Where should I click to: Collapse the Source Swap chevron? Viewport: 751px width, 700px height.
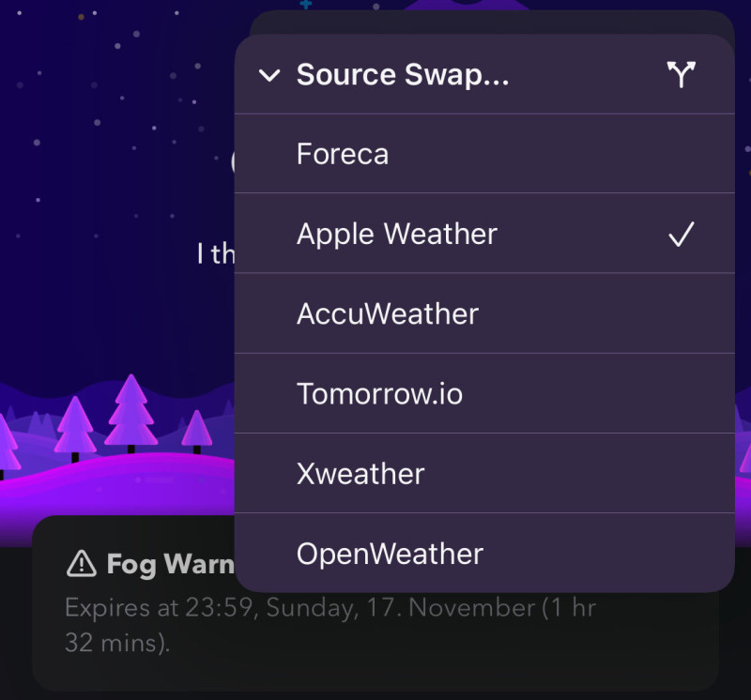[269, 75]
